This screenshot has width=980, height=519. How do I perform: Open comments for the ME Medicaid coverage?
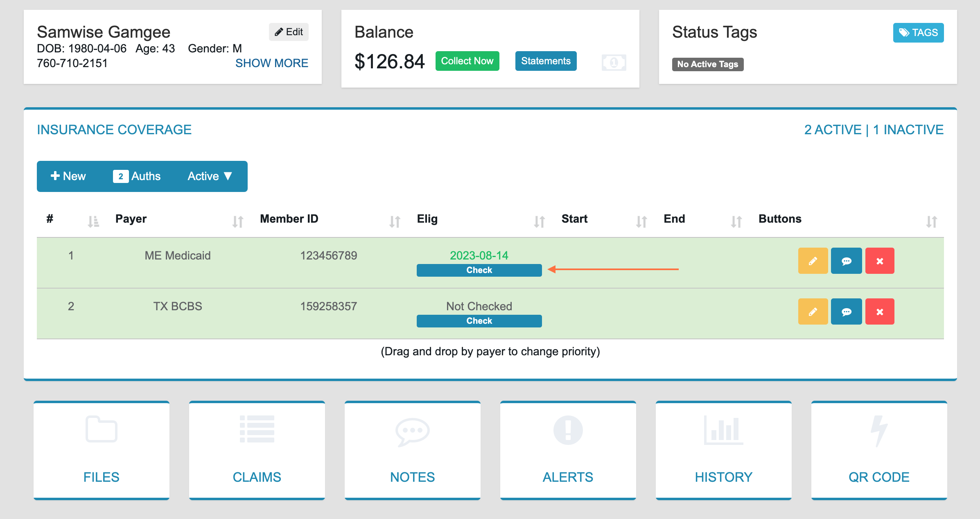846,261
